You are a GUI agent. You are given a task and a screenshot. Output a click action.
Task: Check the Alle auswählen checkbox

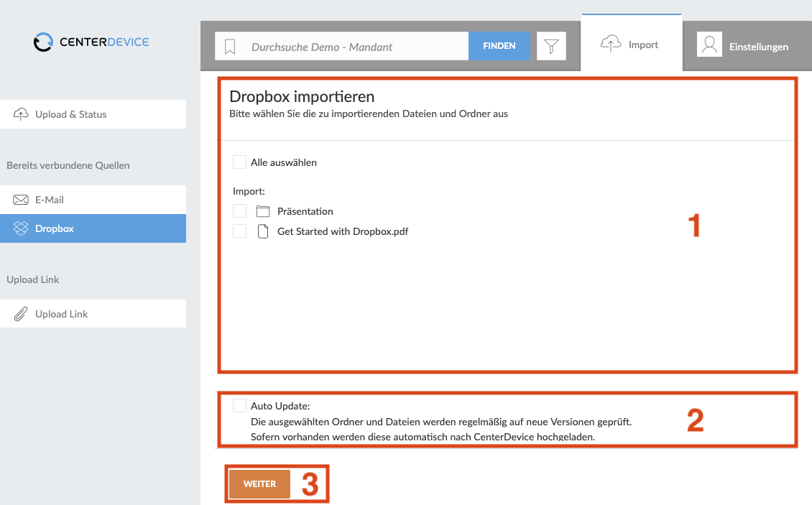click(239, 162)
